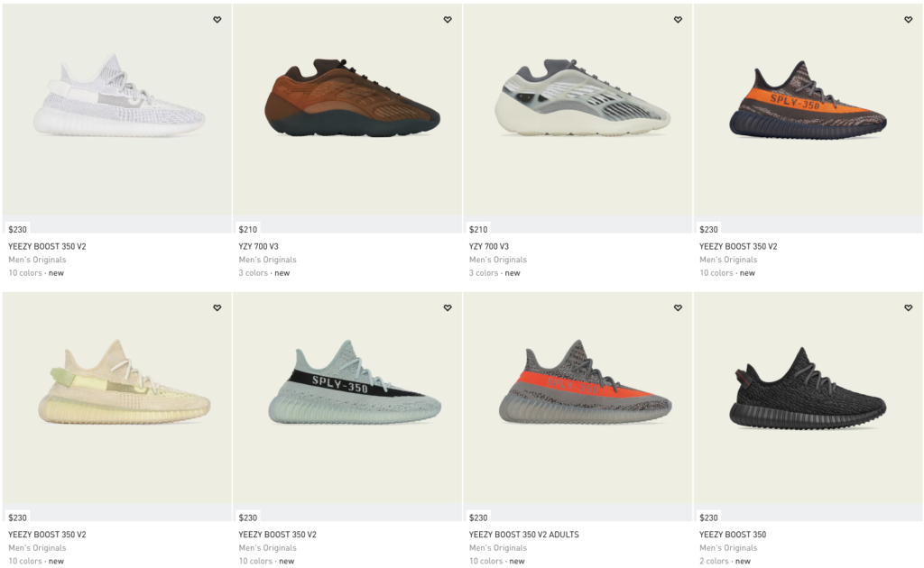Screen dimensions: 924x568
Task: Click the YEEZY BOOST 350 V2 ADULTS title
Action: pyautogui.click(x=524, y=535)
